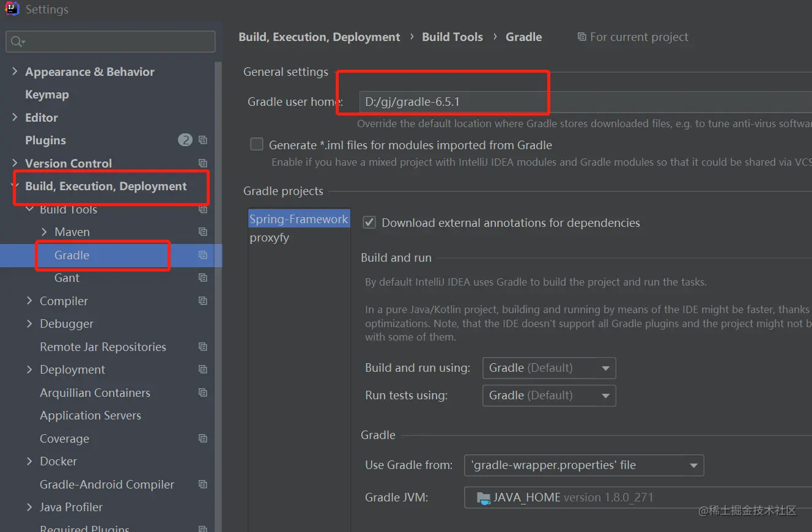Image resolution: width=812 pixels, height=532 pixels.
Task: Open Remote Jar Repositories settings
Action: click(x=103, y=347)
